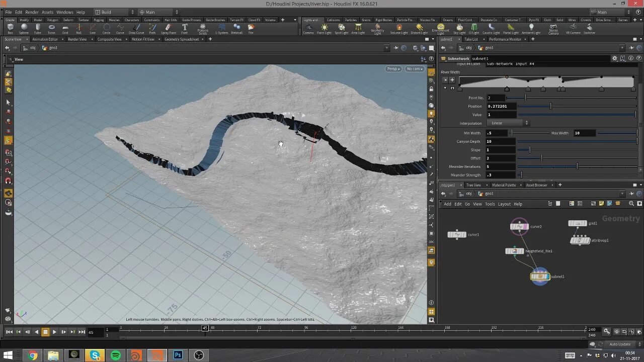
Task: Open the Interpolation Linear dropdown
Action: pyautogui.click(x=508, y=123)
